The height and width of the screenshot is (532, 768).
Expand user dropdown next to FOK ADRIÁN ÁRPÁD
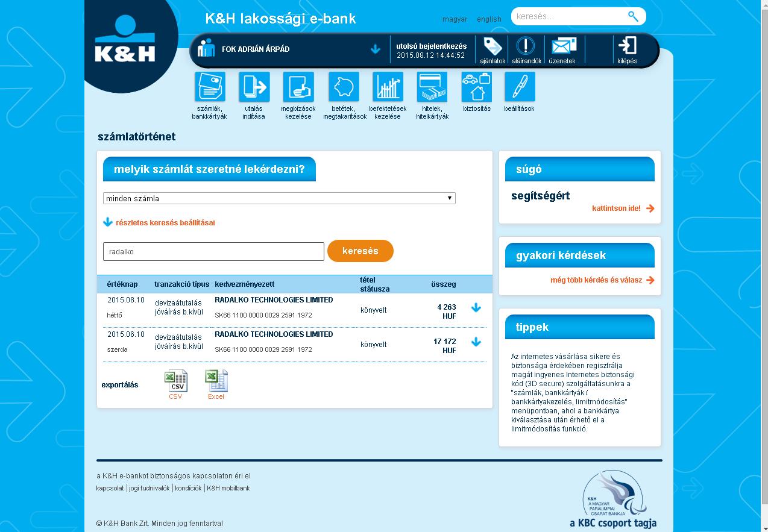coord(376,49)
